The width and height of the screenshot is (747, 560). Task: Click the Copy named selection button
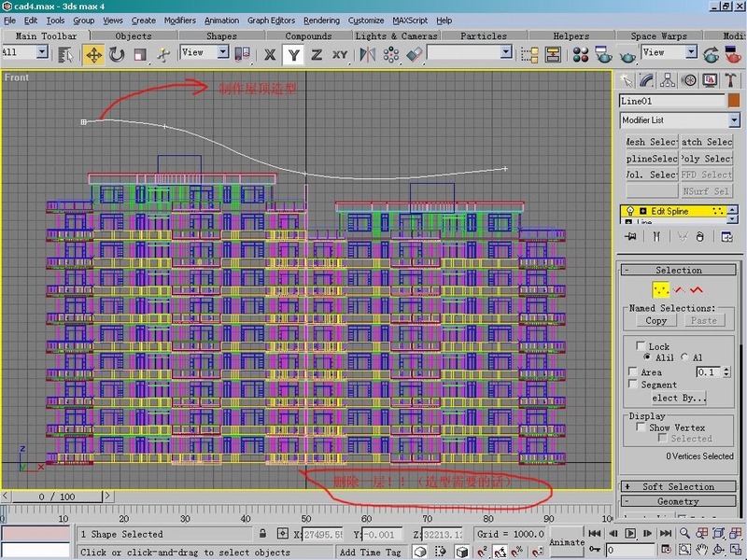click(x=656, y=320)
